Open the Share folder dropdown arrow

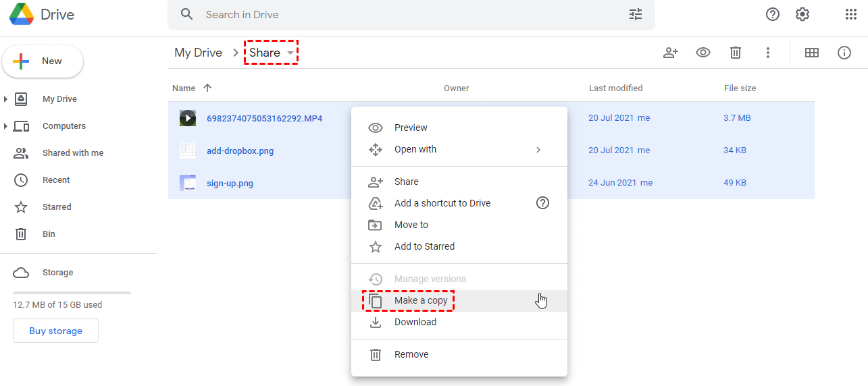(x=290, y=53)
